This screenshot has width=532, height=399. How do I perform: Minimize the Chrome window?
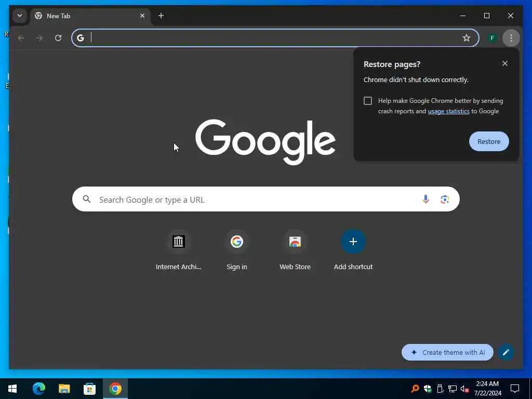click(463, 16)
